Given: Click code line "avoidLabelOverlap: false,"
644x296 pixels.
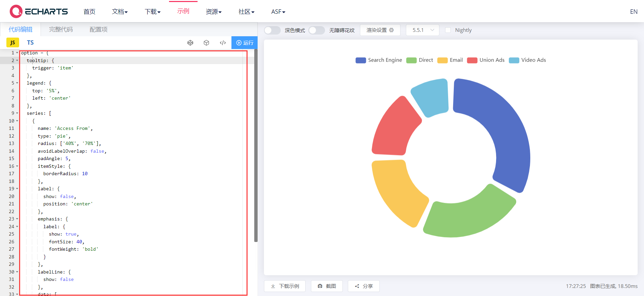Looking at the screenshot, I should [x=72, y=151].
